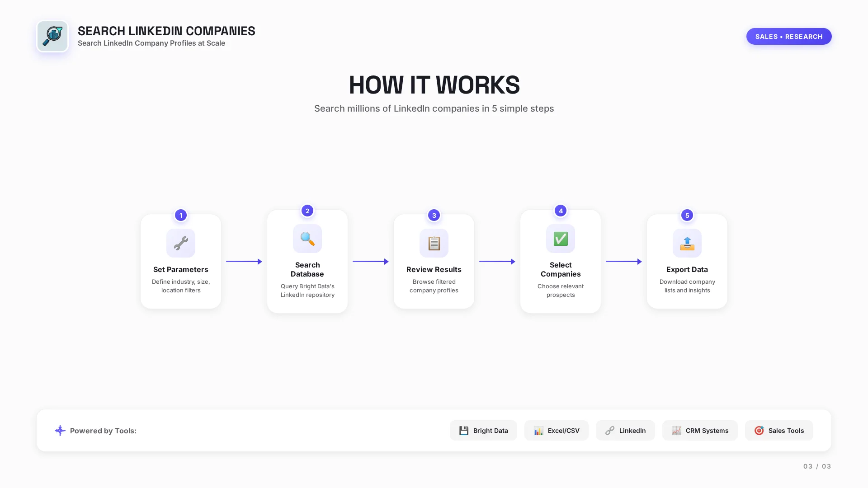Click the green checkmark Select Companies icon
868x488 pixels.
[x=561, y=239]
